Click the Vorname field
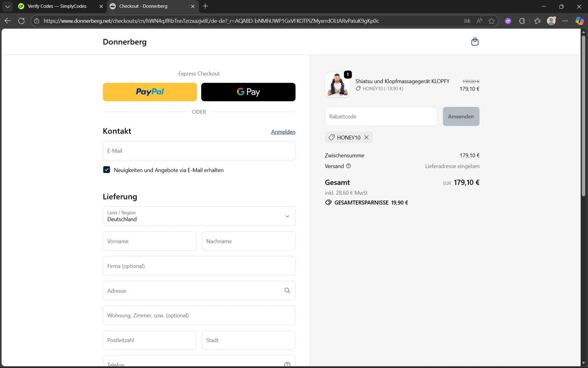588x368 pixels. click(149, 241)
